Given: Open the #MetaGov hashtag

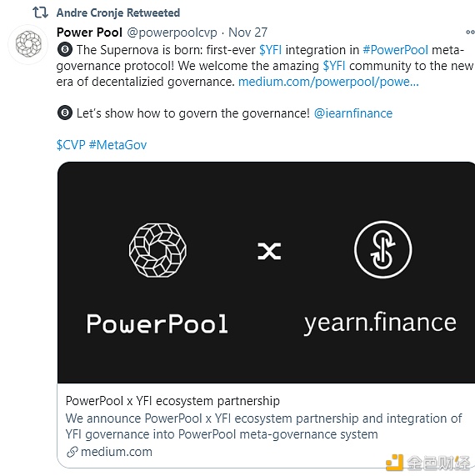Looking at the screenshot, I should tap(117, 145).
